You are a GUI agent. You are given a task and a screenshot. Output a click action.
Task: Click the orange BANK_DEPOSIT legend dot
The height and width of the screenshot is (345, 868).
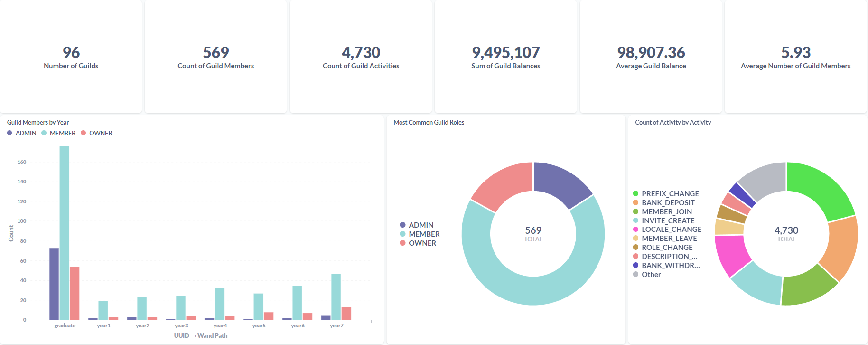(635, 202)
